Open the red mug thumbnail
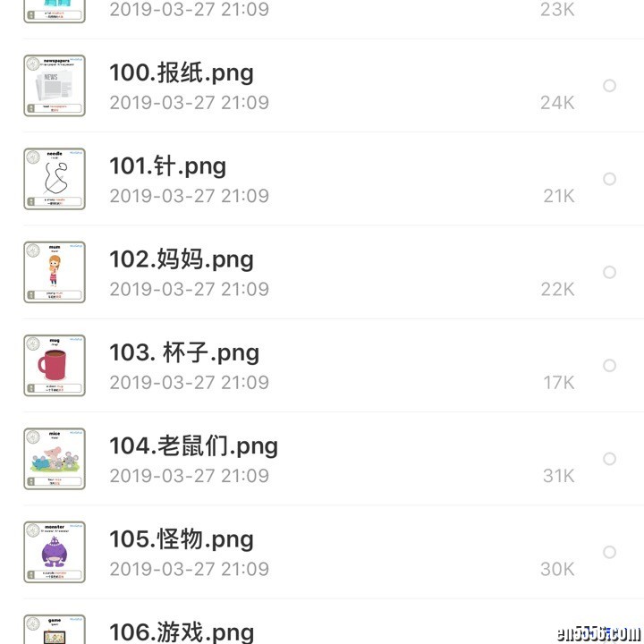 [x=54, y=365]
